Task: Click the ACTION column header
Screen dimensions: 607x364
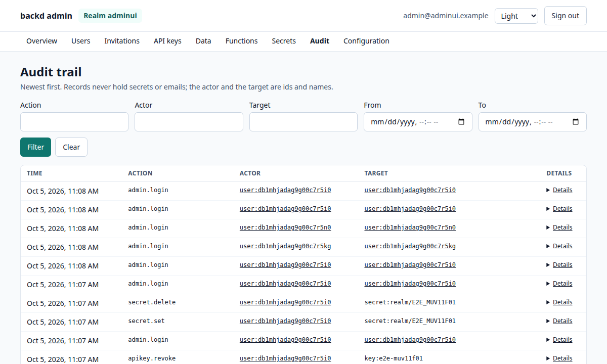Action: tap(140, 173)
